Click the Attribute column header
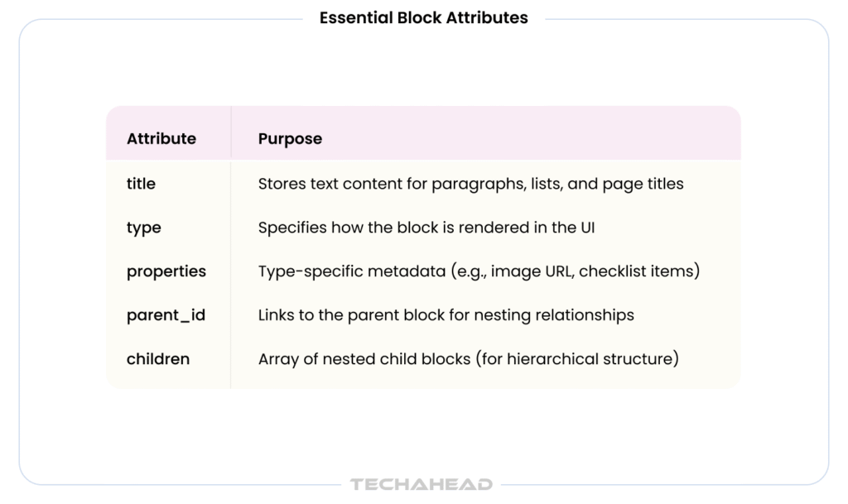Image resolution: width=848 pixels, height=504 pixels. click(161, 138)
